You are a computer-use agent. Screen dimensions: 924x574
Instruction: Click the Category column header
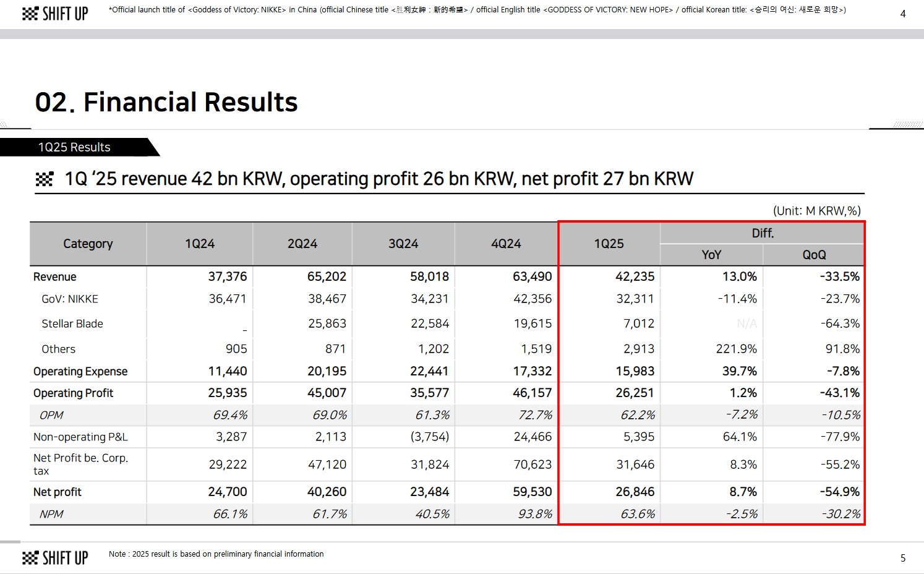[x=88, y=244]
